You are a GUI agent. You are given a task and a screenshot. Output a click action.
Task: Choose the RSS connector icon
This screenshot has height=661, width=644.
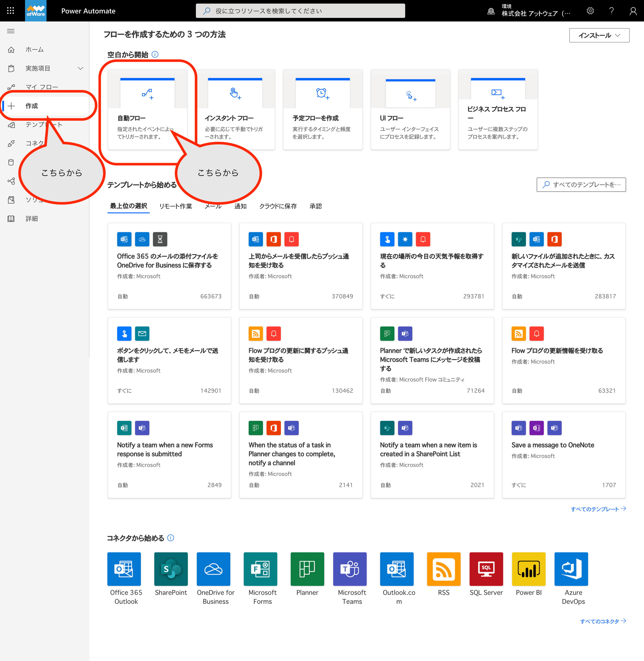(443, 569)
